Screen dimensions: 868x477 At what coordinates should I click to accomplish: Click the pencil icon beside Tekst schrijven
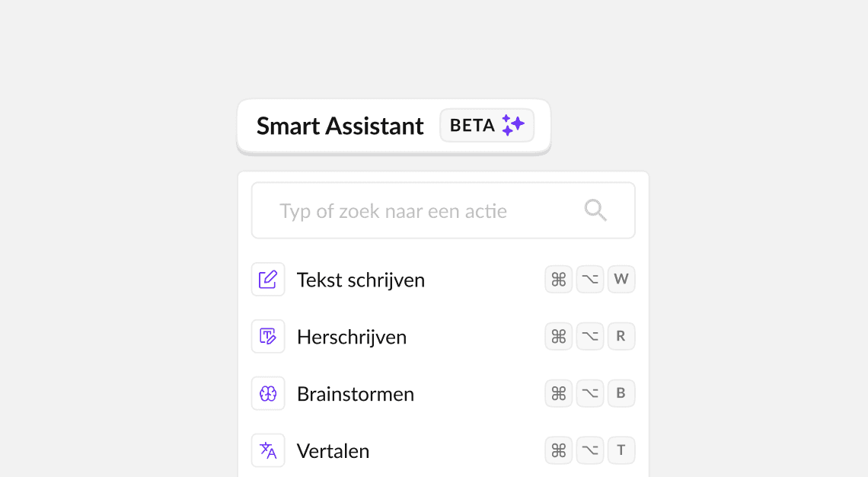(268, 279)
